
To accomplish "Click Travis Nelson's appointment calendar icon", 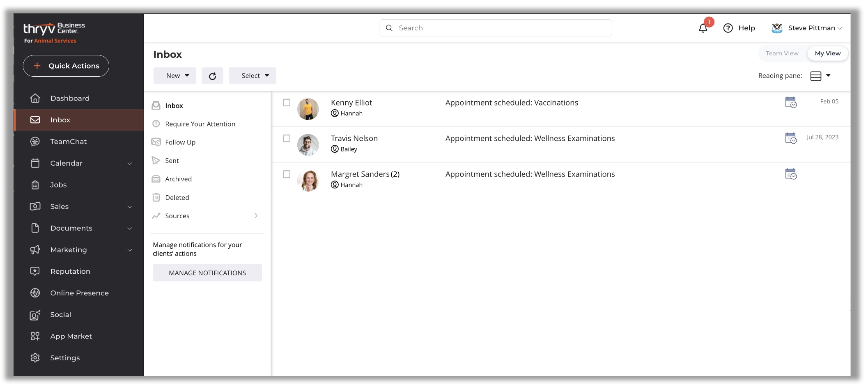I will [791, 138].
